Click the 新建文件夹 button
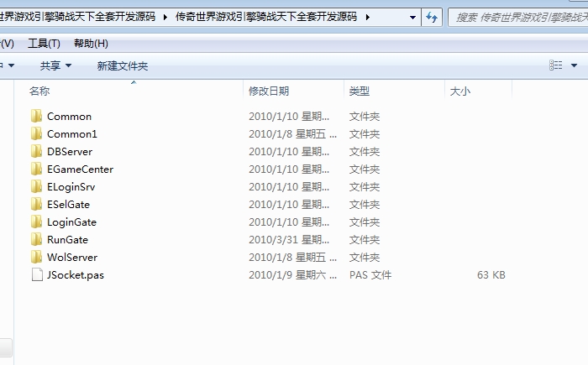This screenshot has width=588, height=365. [122, 65]
